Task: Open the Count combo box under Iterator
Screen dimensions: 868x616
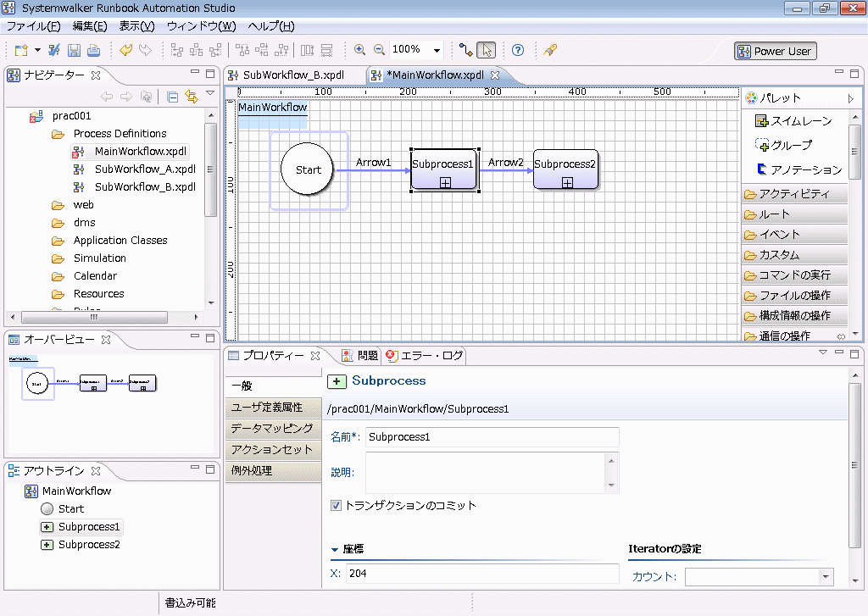Action: [759, 577]
